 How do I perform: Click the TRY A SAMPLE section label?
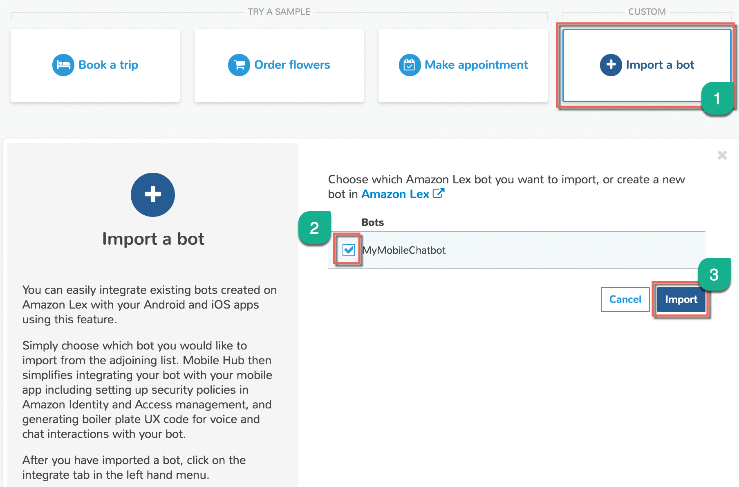[279, 12]
